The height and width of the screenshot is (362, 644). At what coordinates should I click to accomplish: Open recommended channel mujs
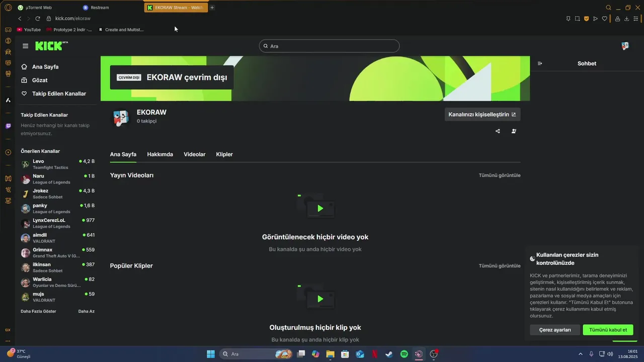(57, 297)
